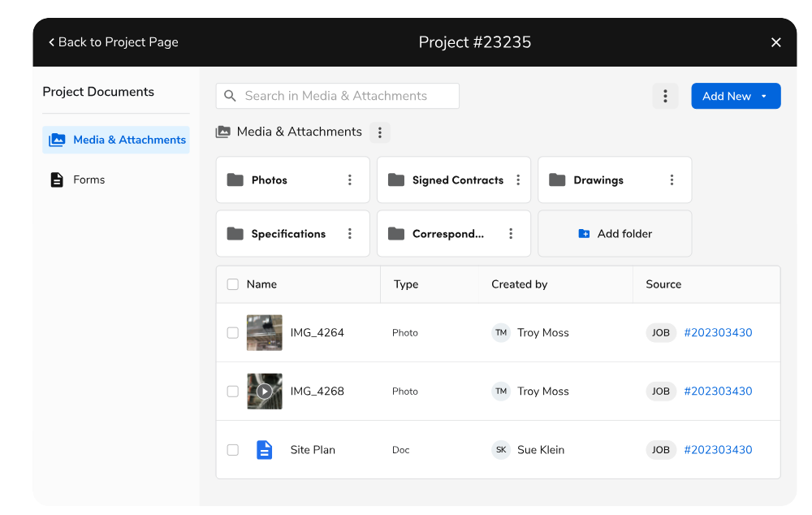Go Back to Project Page
This screenshot has height=515, width=812.
point(112,41)
